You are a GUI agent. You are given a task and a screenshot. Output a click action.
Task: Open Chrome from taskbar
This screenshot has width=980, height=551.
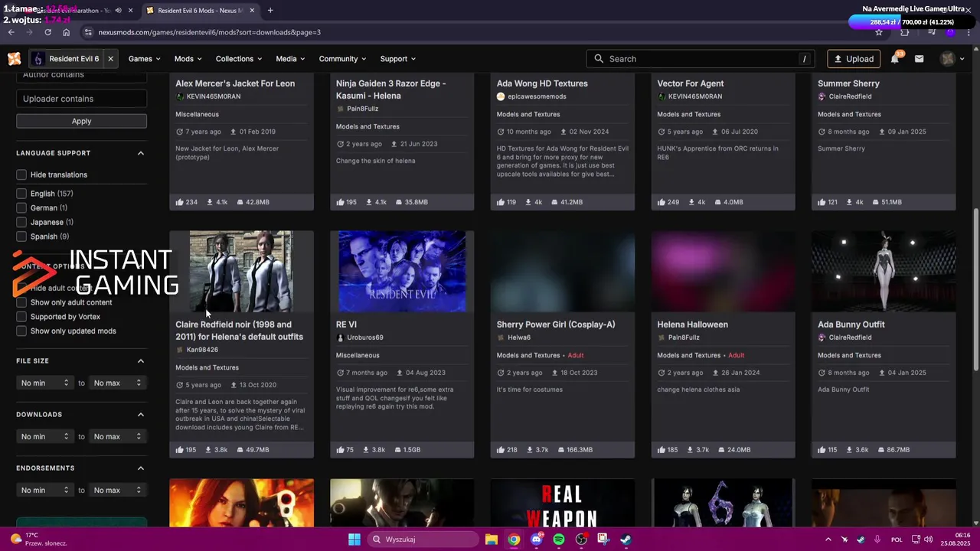[x=514, y=540]
